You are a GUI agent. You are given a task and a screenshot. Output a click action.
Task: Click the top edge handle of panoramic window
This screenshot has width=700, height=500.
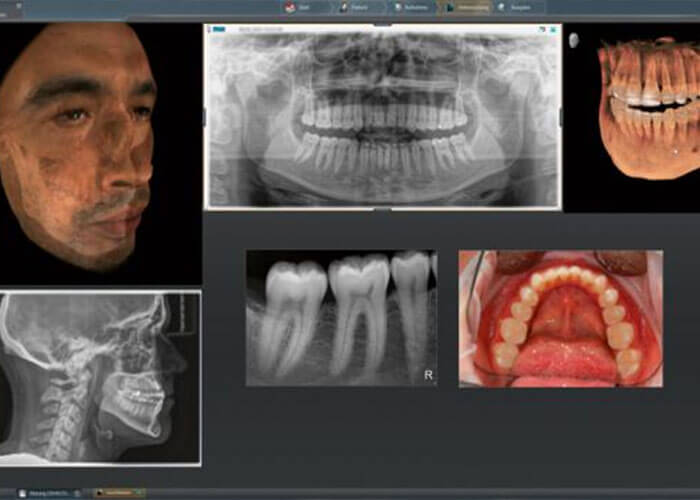click(383, 24)
